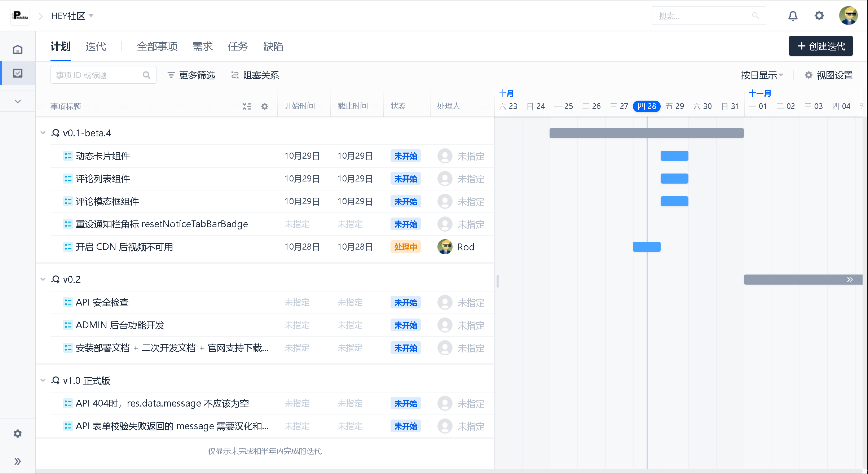This screenshot has width=868, height=474.
Task: Click the user profile avatar
Action: (848, 16)
